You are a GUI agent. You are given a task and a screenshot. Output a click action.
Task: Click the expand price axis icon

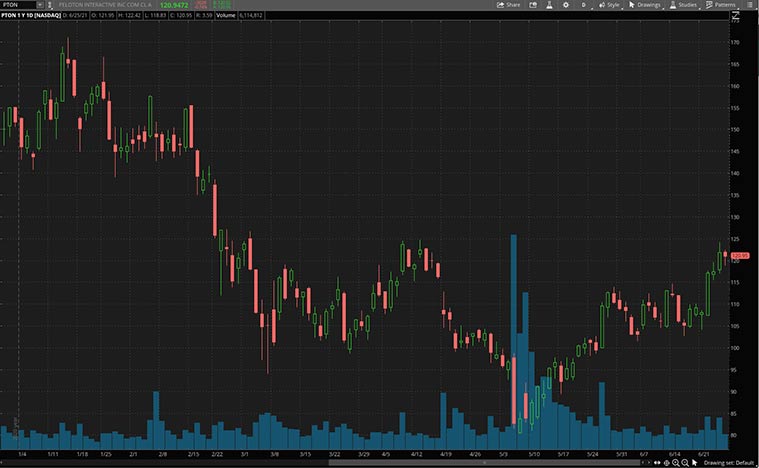point(735,16)
